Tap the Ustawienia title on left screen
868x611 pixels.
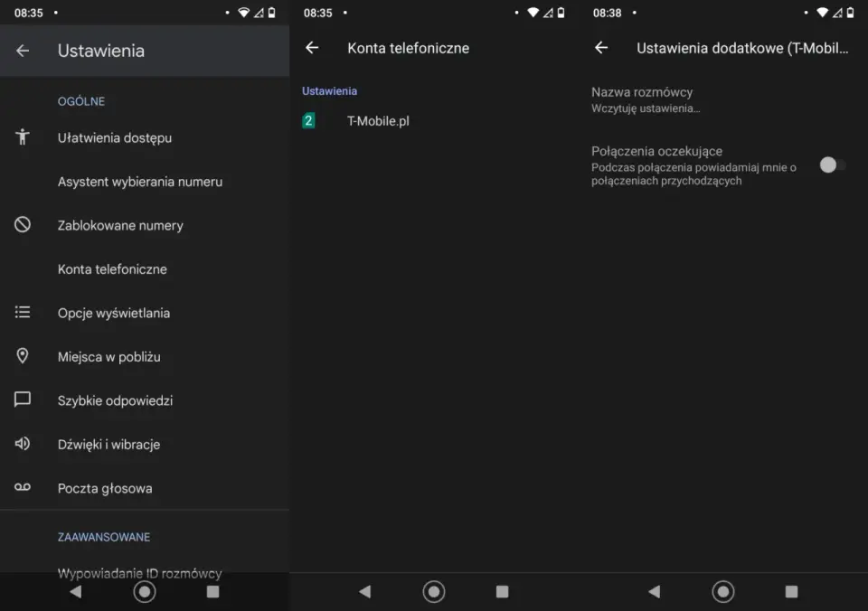coord(101,51)
